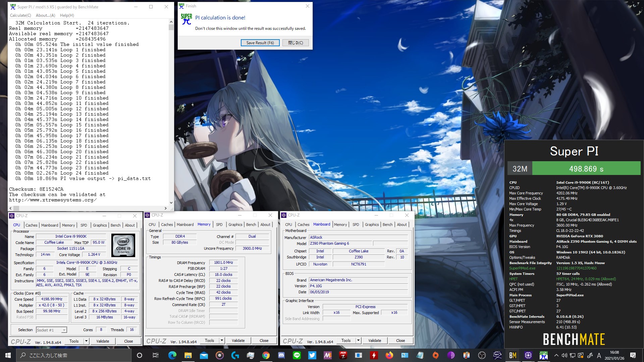This screenshot has height=362, width=644.
Task: Switch to Caches tab in right CPU-Z
Action: (x=304, y=225)
